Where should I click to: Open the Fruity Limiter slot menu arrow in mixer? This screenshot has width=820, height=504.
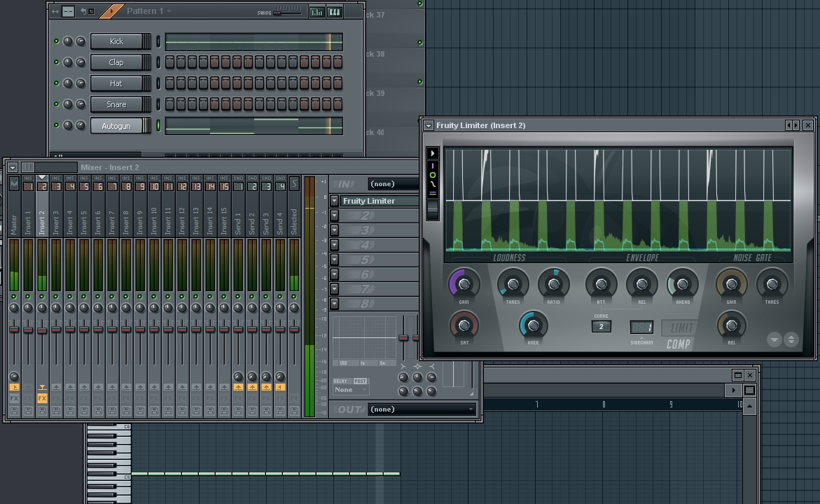(x=335, y=201)
